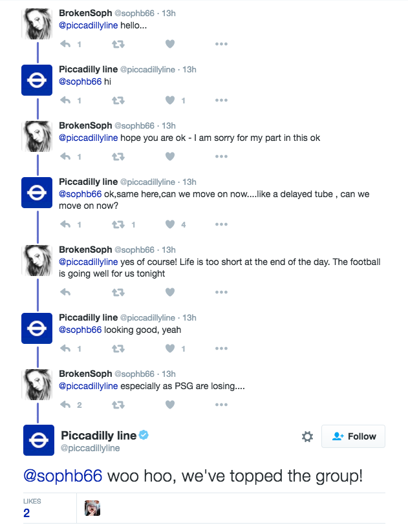Retweet the "delayed tube" tweet with 1 retweet
The height and width of the screenshot is (532, 408).
click(118, 224)
